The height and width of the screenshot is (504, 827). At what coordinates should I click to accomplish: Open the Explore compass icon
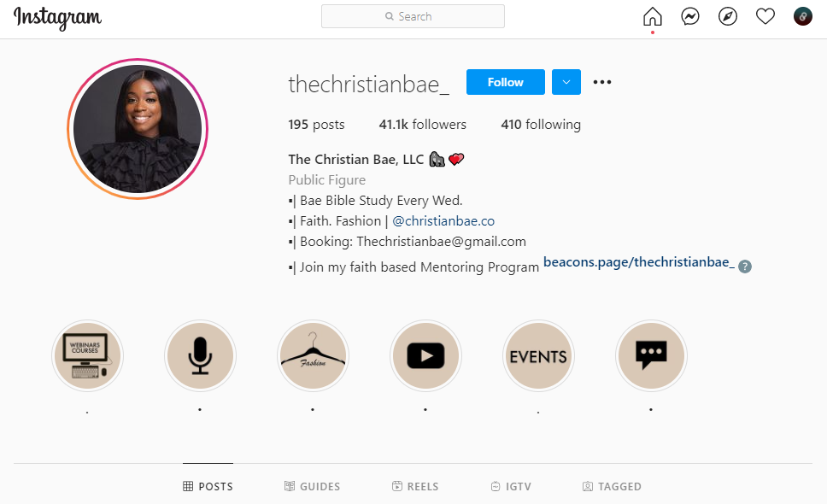pyautogui.click(x=728, y=16)
